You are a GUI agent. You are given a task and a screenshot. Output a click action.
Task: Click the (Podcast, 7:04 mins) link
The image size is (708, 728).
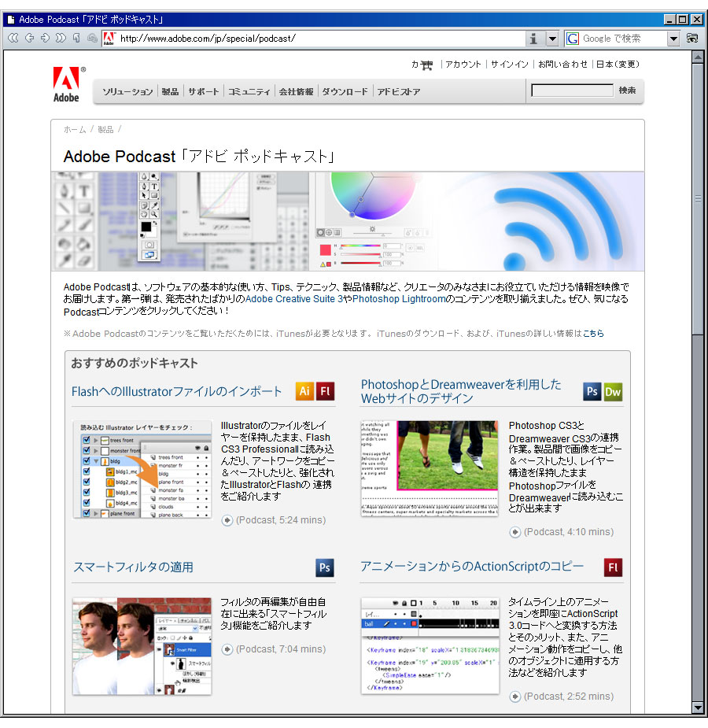(x=281, y=649)
